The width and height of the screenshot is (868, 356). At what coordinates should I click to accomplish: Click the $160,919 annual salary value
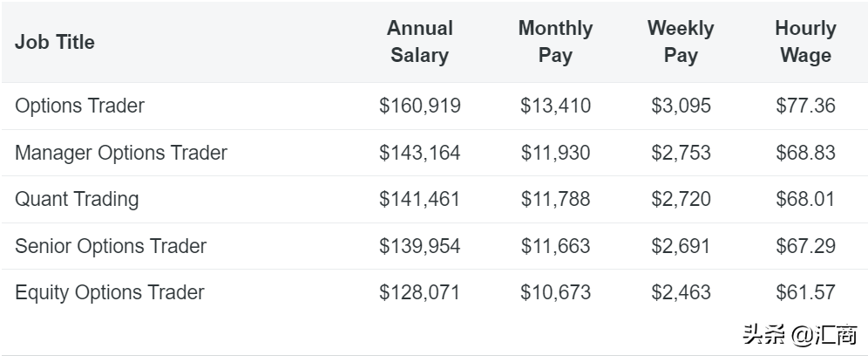[x=419, y=106]
